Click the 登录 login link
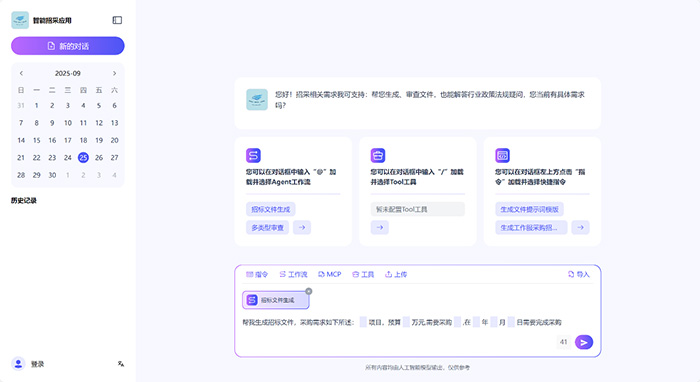 (x=38, y=364)
